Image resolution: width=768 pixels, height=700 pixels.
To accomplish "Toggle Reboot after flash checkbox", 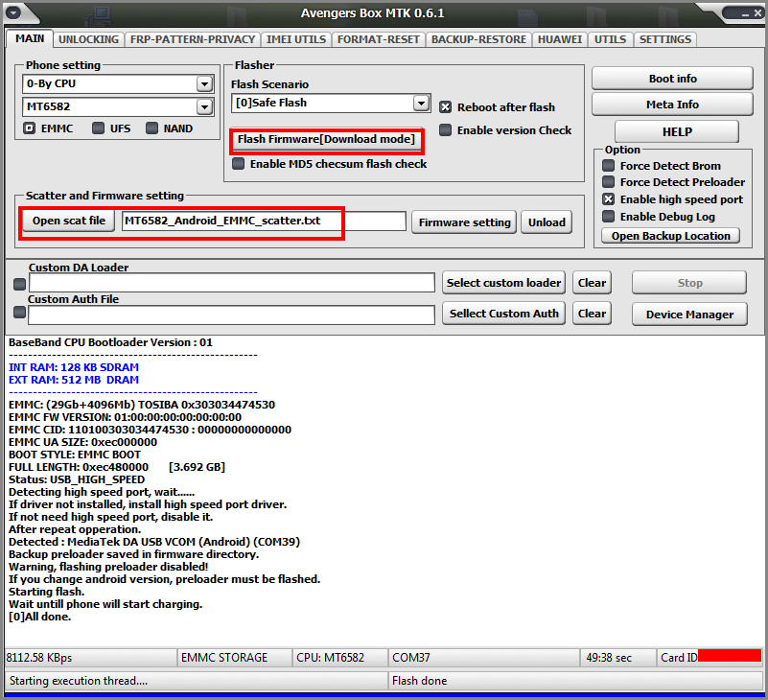I will [445, 107].
